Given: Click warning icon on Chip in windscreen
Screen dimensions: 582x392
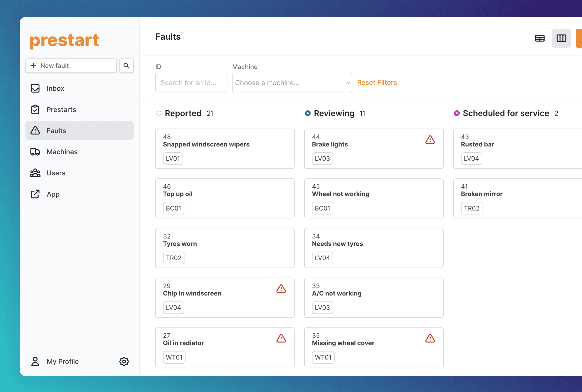Looking at the screenshot, I should (281, 289).
